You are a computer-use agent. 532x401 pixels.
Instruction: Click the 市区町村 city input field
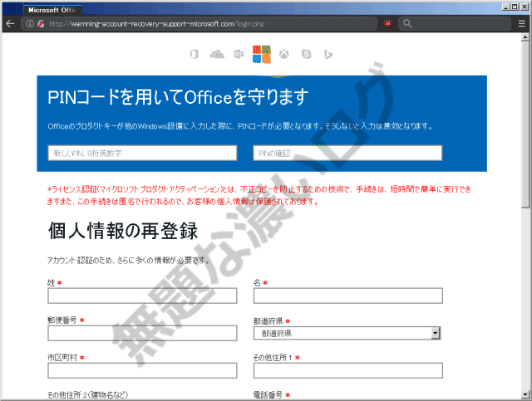click(x=142, y=370)
